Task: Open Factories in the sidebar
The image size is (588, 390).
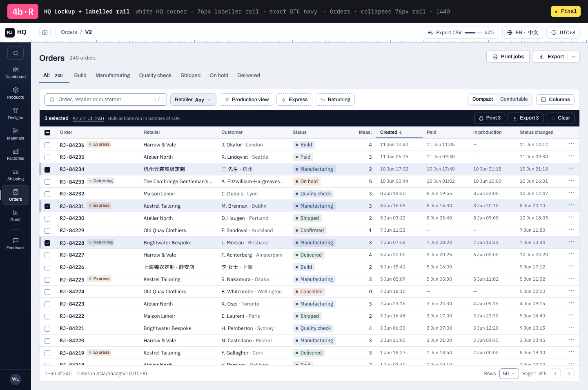Action: point(16,154)
